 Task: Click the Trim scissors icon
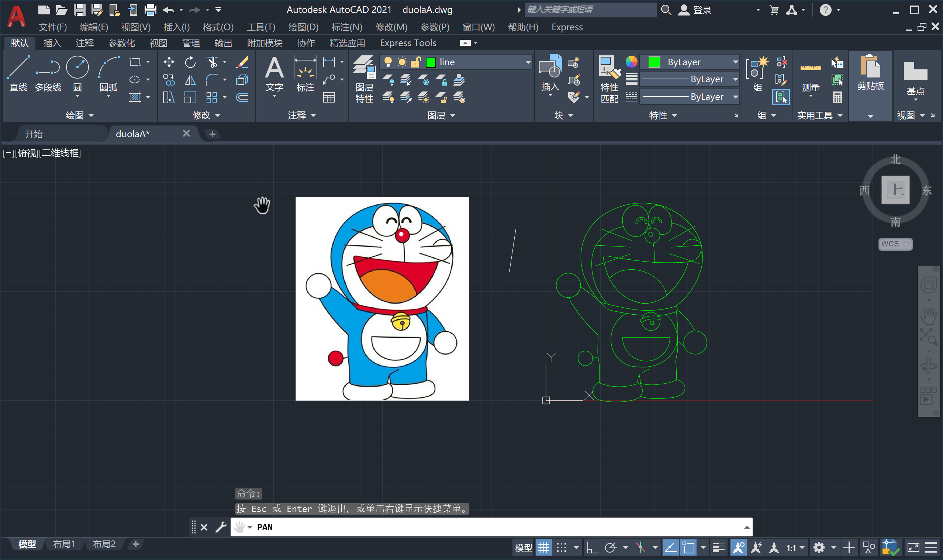[212, 62]
